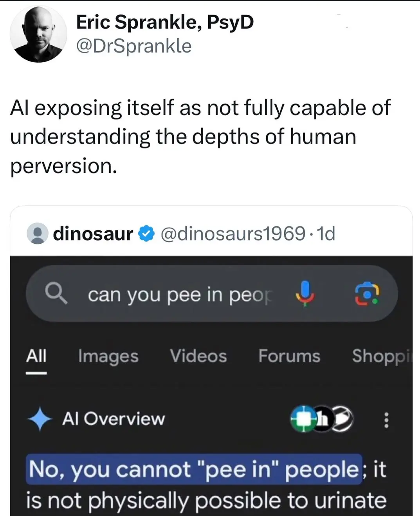The image size is (420, 516).
Task: Open AI Overview source icons cluster
Action: (x=321, y=419)
